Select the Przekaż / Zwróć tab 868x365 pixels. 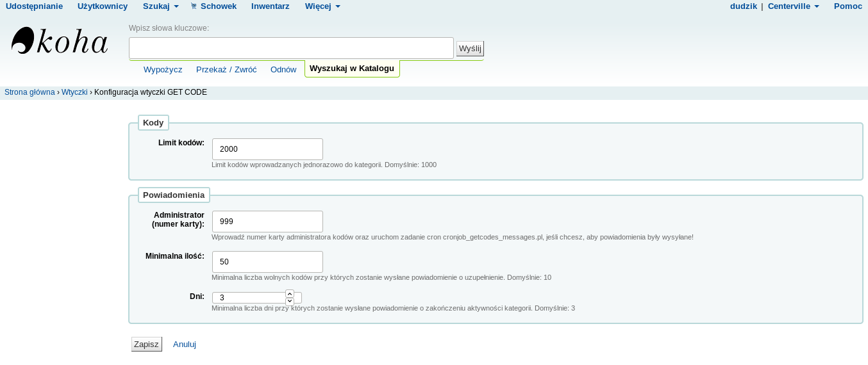[226, 69]
